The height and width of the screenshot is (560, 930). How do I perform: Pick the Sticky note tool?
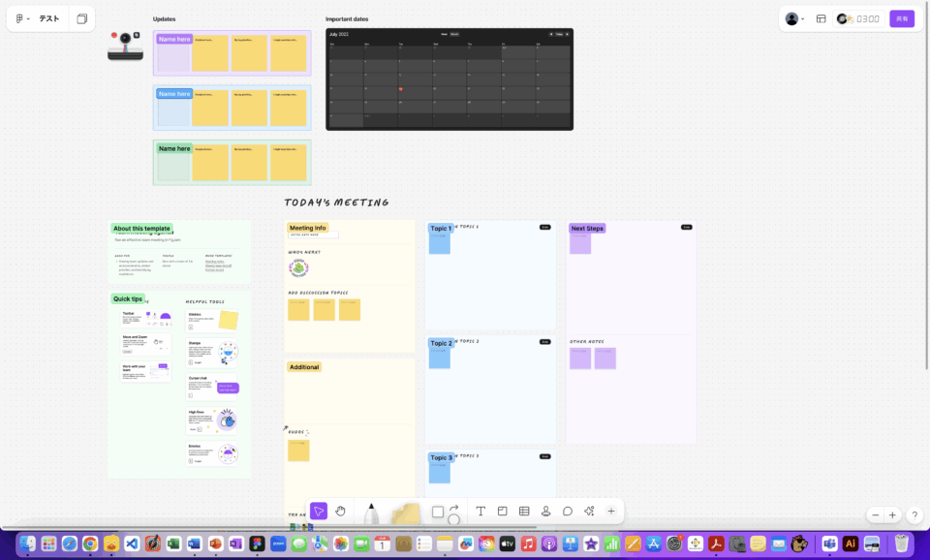click(x=407, y=513)
